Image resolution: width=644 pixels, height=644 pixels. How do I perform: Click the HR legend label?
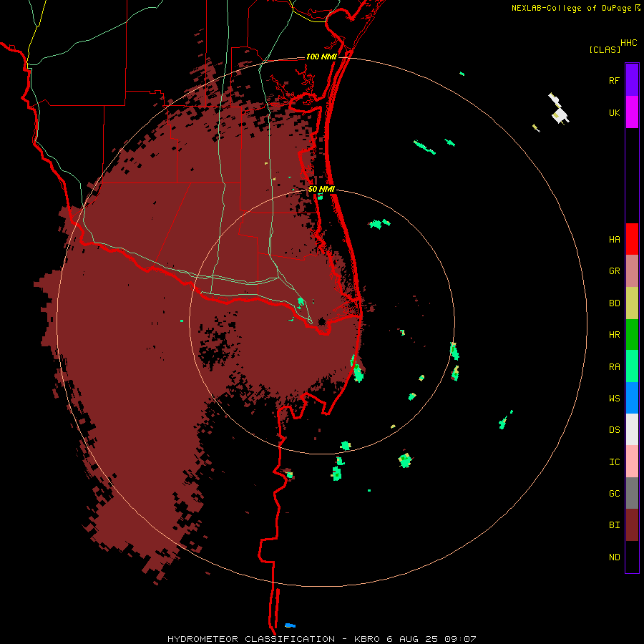point(614,335)
